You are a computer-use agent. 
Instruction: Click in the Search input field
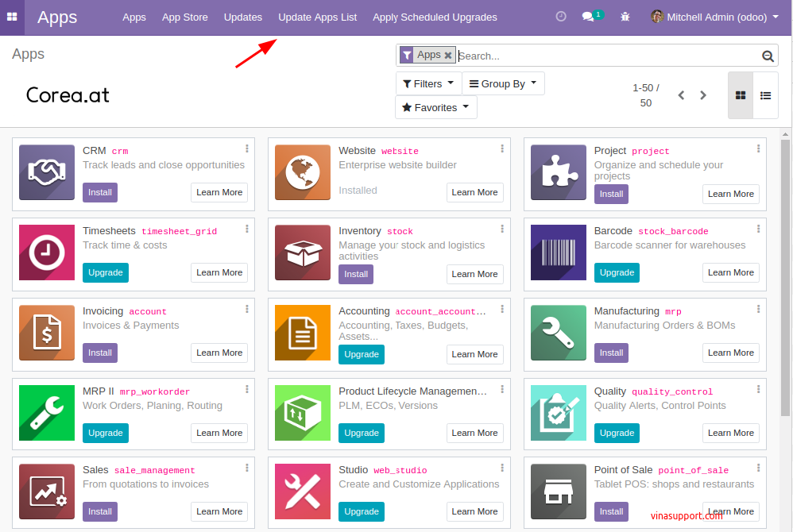(x=609, y=56)
